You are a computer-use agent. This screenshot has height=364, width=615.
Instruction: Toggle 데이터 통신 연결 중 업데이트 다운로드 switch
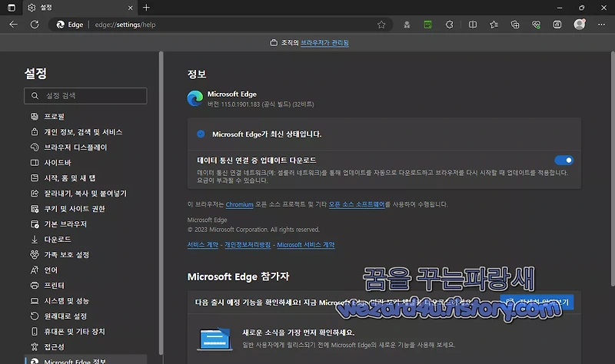pos(563,160)
